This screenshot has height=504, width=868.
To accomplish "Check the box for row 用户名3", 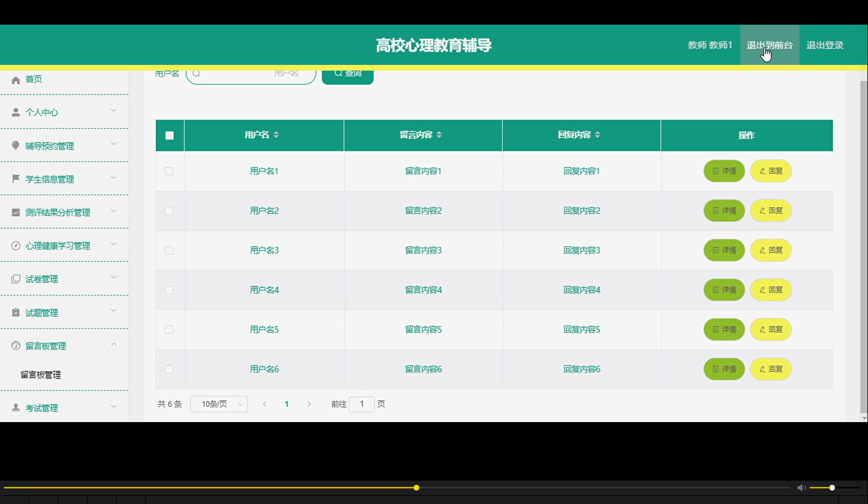I will pyautogui.click(x=169, y=250).
